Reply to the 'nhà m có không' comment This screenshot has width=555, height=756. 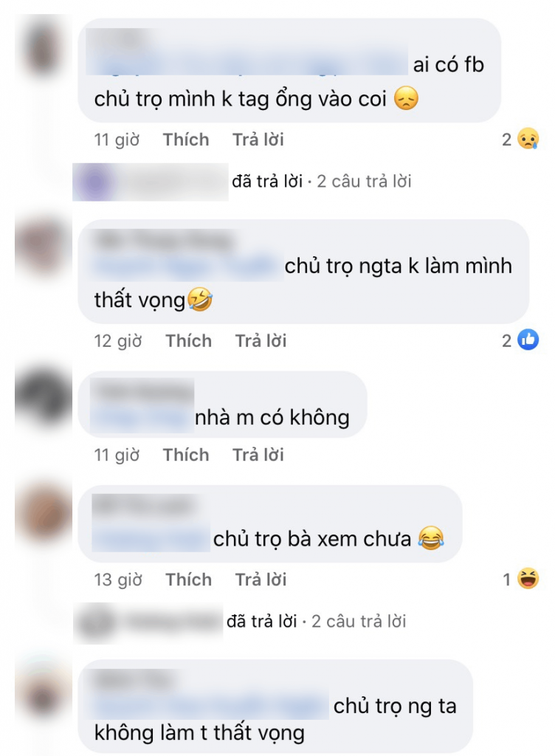(258, 454)
